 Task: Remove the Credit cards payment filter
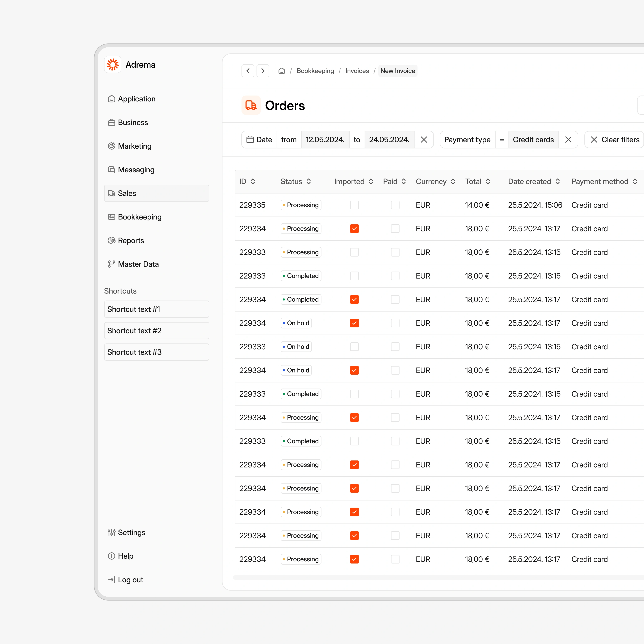point(568,140)
